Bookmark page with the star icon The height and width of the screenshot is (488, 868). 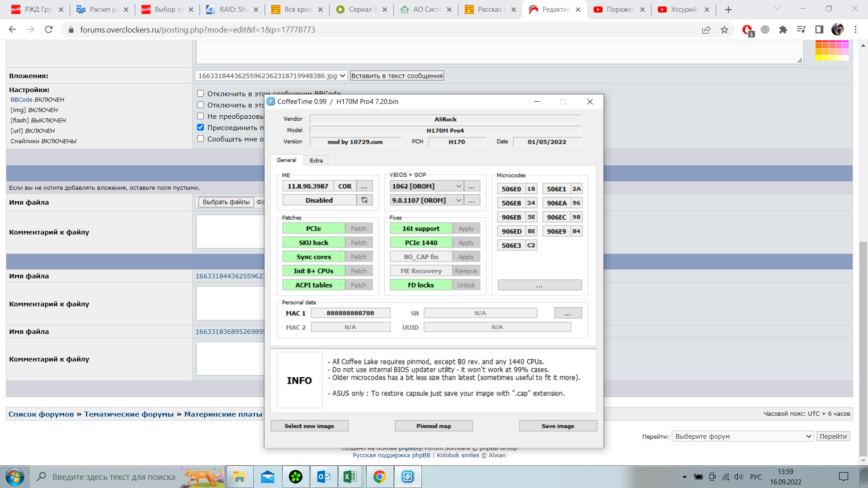725,30
